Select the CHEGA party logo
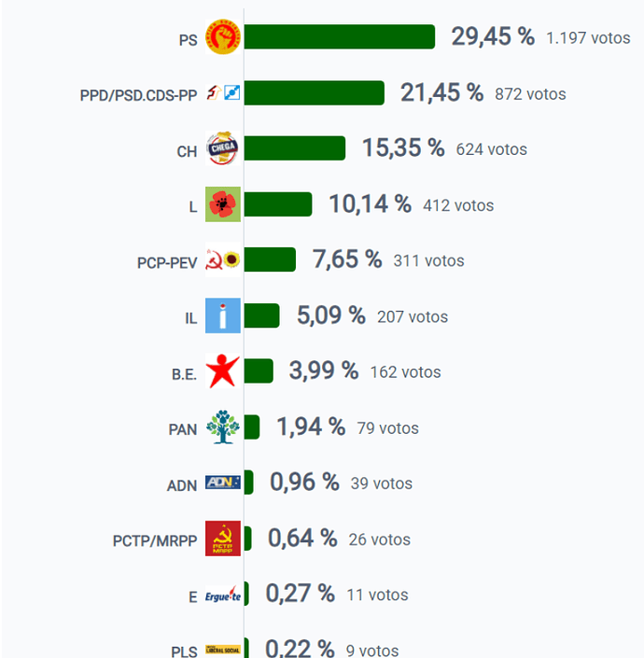Screen dimensions: 644x658 [x=223, y=148]
